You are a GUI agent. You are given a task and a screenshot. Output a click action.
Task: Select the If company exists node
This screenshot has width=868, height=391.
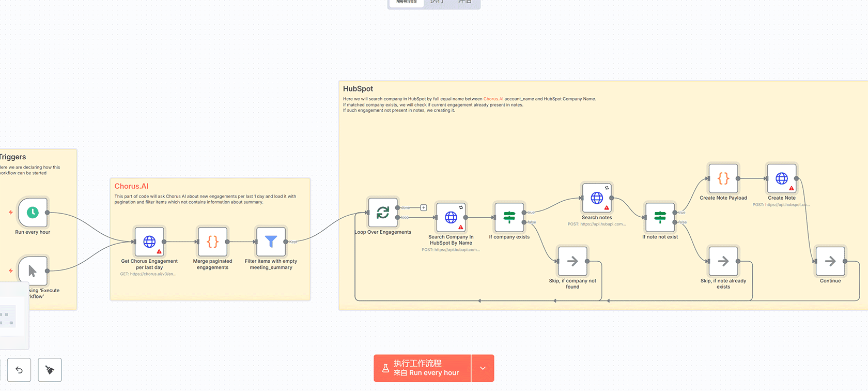pos(509,217)
